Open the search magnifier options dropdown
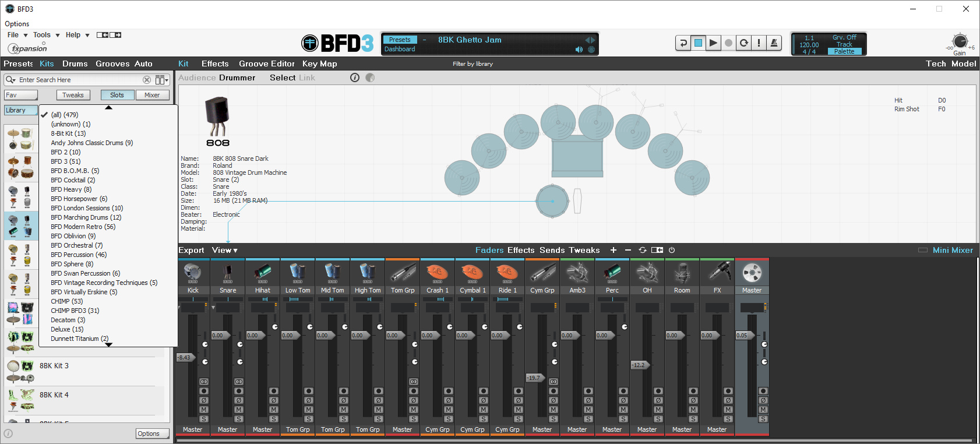 [x=10, y=80]
